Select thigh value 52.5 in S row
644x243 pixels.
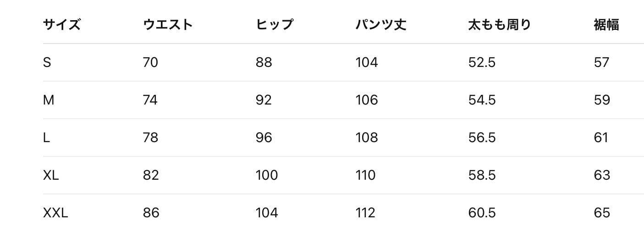[x=482, y=62]
